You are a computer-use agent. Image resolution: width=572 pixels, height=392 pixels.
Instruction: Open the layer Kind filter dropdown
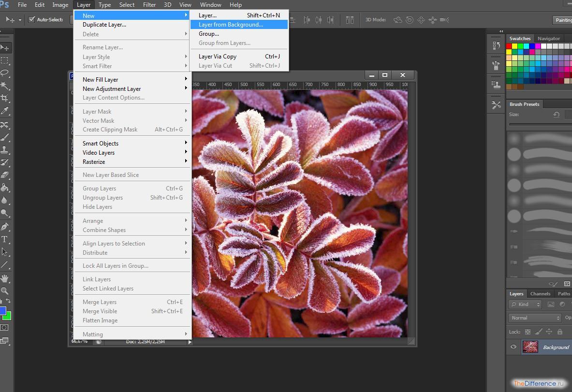(525, 305)
